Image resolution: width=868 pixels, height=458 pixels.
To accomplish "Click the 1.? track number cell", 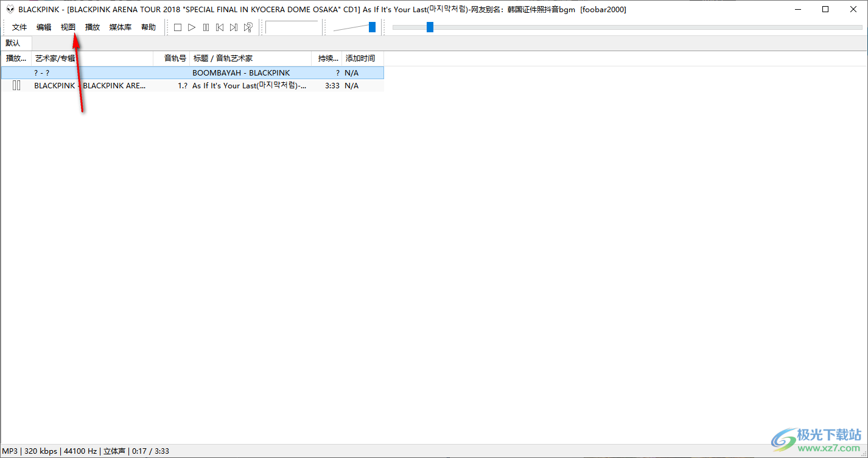I will (x=183, y=86).
